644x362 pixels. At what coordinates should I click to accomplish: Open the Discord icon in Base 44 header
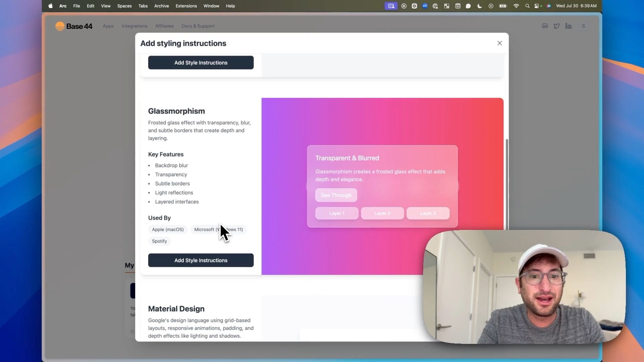pyautogui.click(x=545, y=26)
